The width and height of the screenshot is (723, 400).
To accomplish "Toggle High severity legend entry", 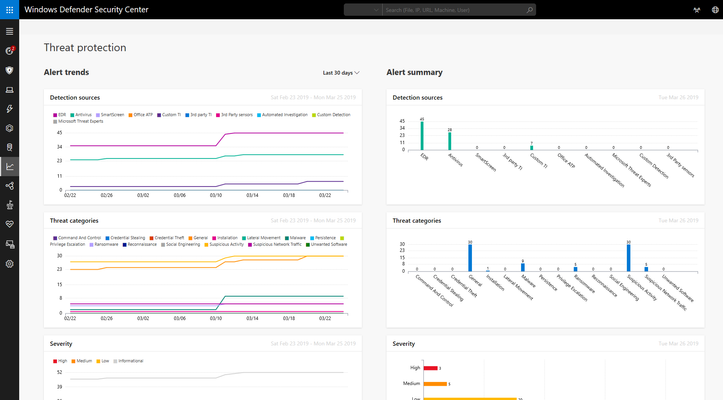I will 60,361.
